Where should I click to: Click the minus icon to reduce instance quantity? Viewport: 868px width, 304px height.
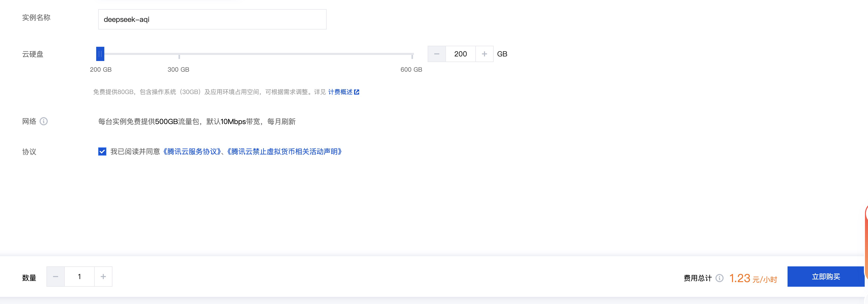pyautogui.click(x=56, y=276)
